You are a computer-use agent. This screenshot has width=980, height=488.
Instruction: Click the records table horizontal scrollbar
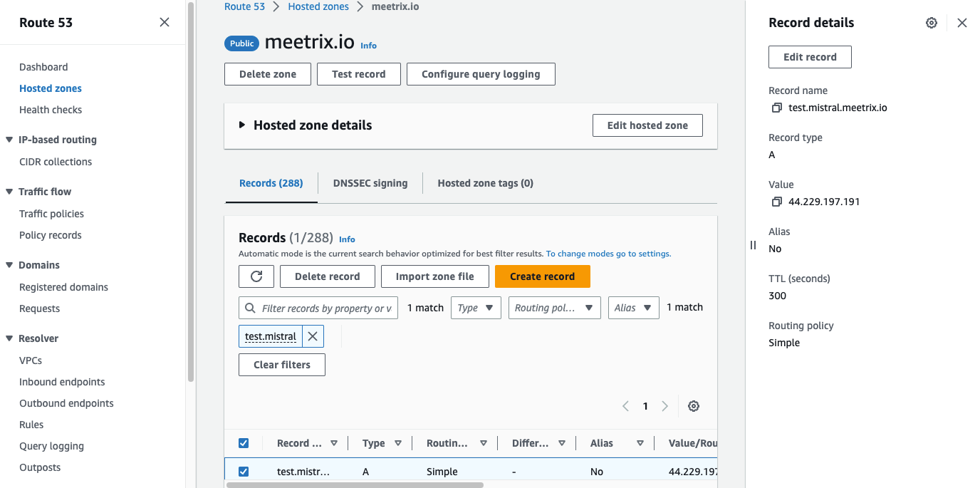coord(355,485)
